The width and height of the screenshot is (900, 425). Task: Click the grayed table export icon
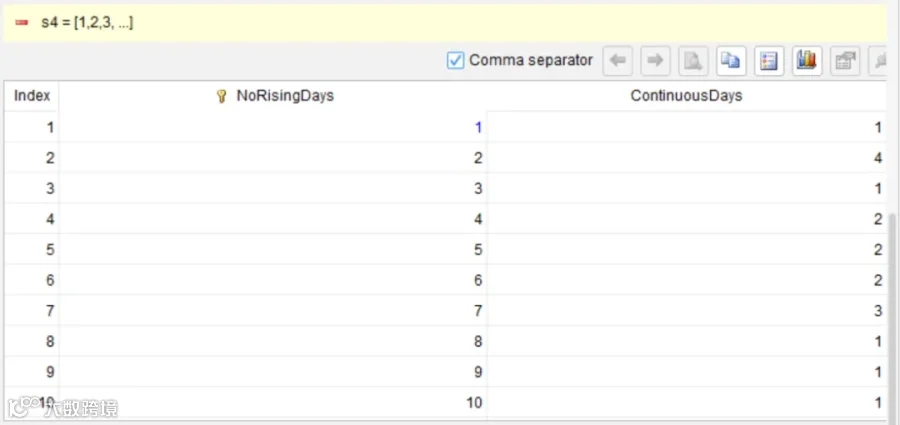point(845,61)
